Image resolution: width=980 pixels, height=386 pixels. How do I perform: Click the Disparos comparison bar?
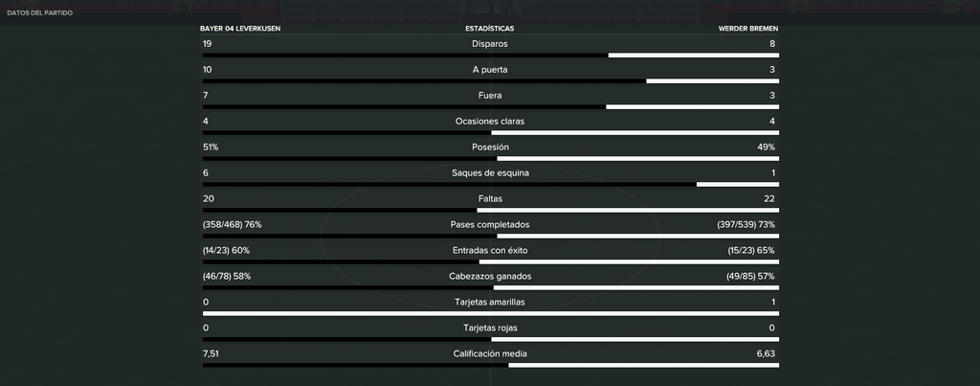click(x=491, y=55)
